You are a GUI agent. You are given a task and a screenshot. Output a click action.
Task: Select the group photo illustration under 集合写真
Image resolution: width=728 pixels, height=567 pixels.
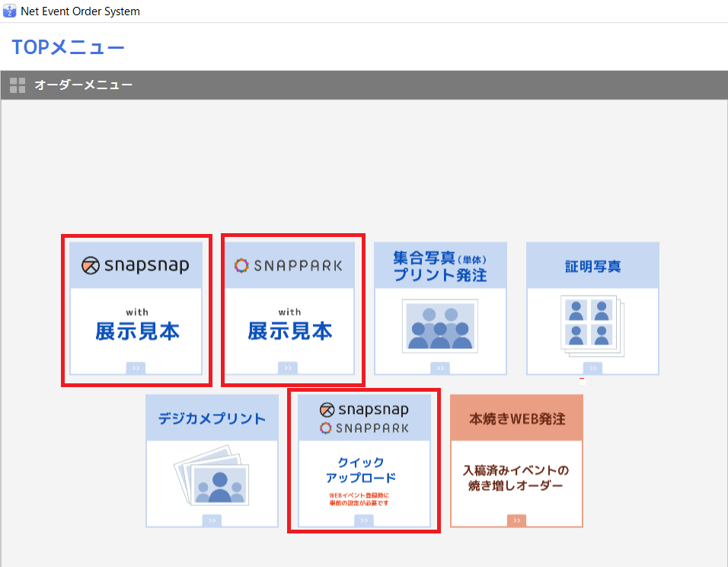coord(440,326)
